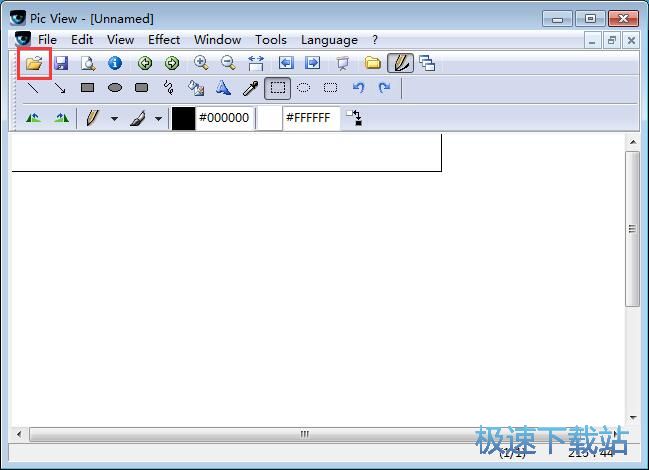Open a file with the folder icon
The image size is (649, 470).
click(x=34, y=63)
